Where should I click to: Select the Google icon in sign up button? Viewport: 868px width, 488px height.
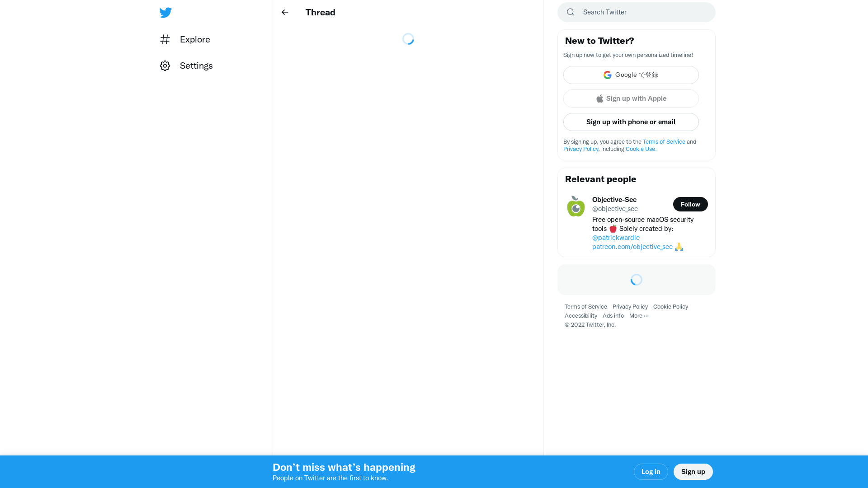point(607,75)
